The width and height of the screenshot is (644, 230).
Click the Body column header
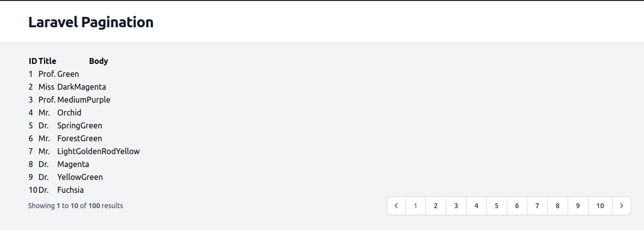point(99,61)
